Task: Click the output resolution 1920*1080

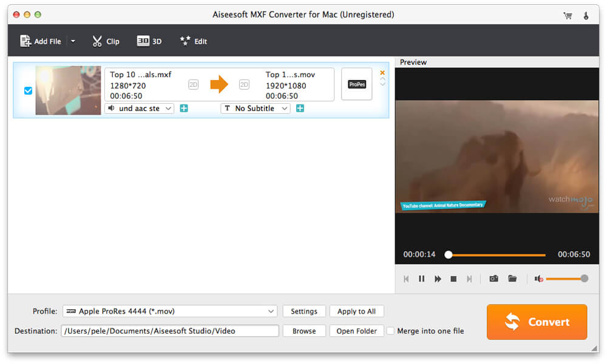Action: pyautogui.click(x=286, y=86)
